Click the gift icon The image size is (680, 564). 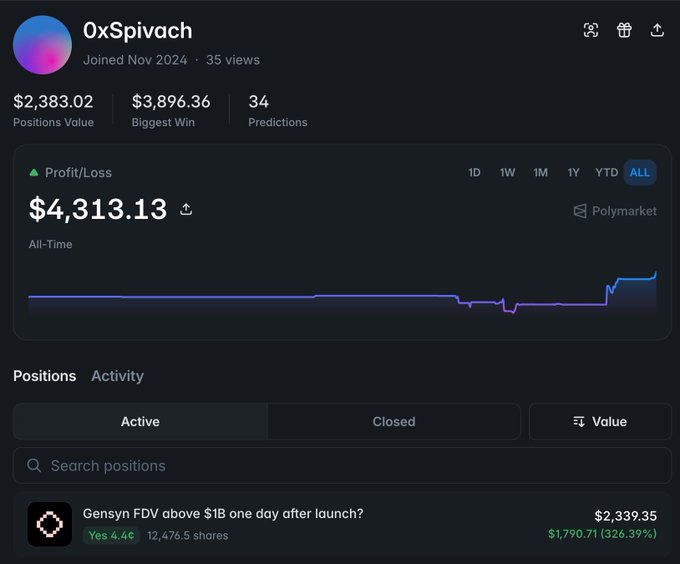[624, 30]
